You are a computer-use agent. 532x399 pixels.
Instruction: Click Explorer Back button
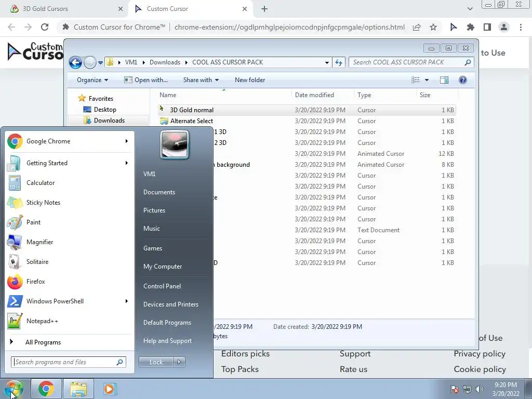(75, 62)
